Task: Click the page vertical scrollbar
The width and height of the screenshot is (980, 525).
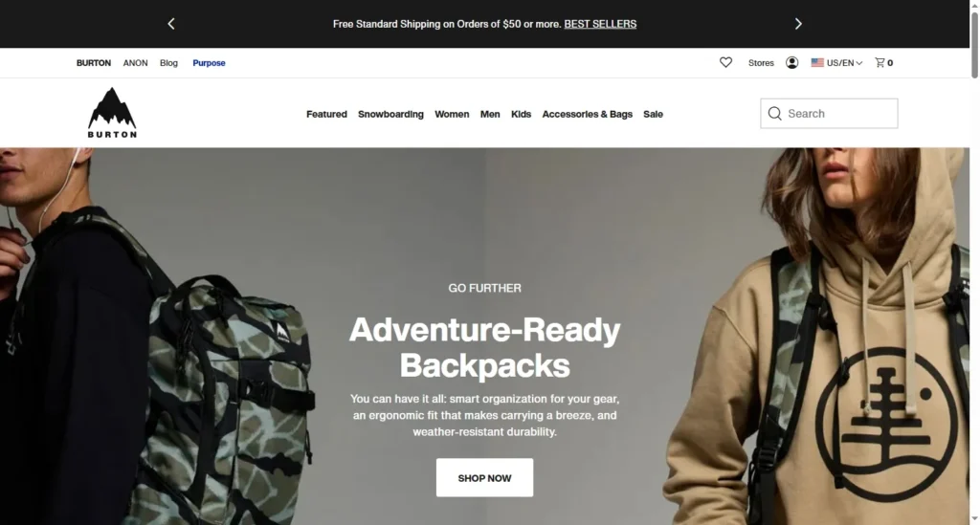Action: [974, 44]
